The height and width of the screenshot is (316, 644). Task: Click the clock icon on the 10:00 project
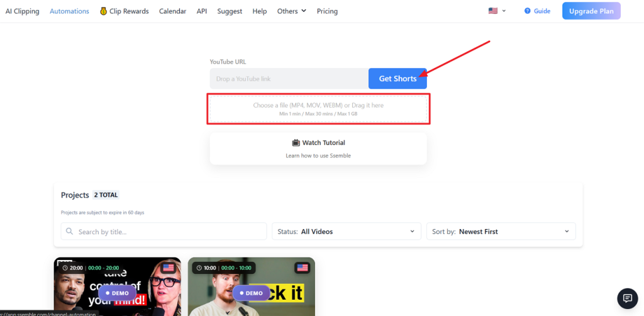199,268
